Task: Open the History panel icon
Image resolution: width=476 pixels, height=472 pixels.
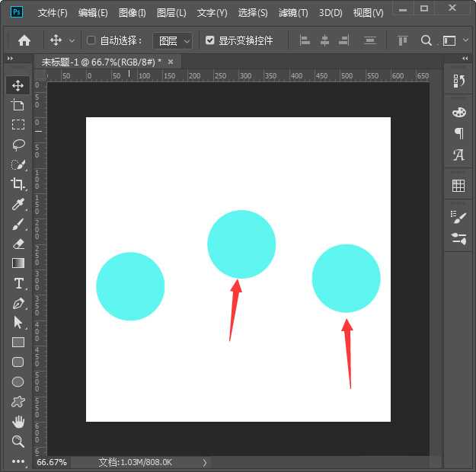Action: pos(458,81)
